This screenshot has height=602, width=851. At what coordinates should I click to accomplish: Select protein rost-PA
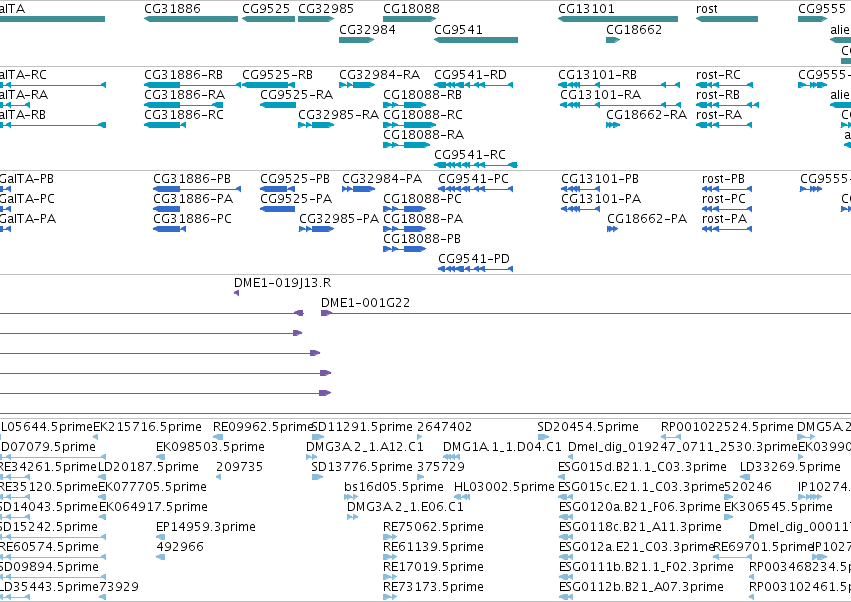point(727,229)
